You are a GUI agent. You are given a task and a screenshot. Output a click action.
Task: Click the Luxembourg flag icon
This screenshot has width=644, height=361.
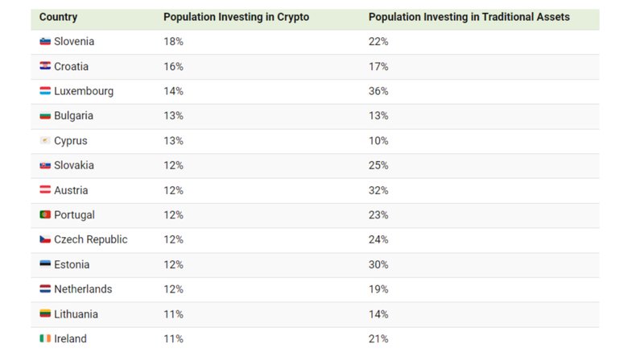point(45,90)
